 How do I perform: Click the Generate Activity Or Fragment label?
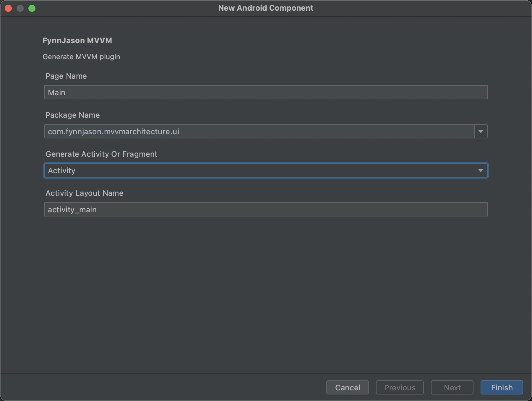click(x=101, y=154)
